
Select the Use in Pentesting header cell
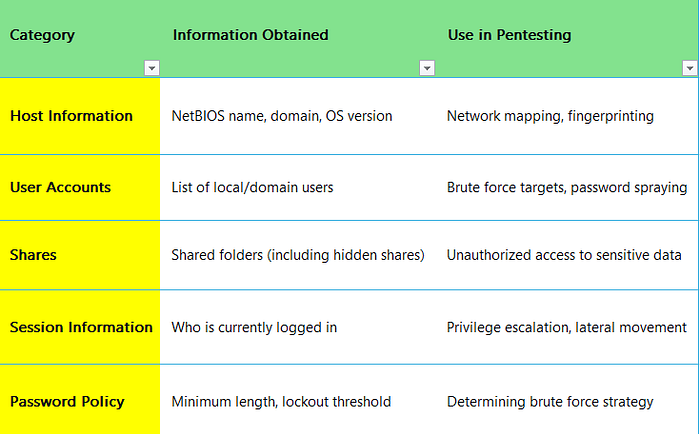567,38
